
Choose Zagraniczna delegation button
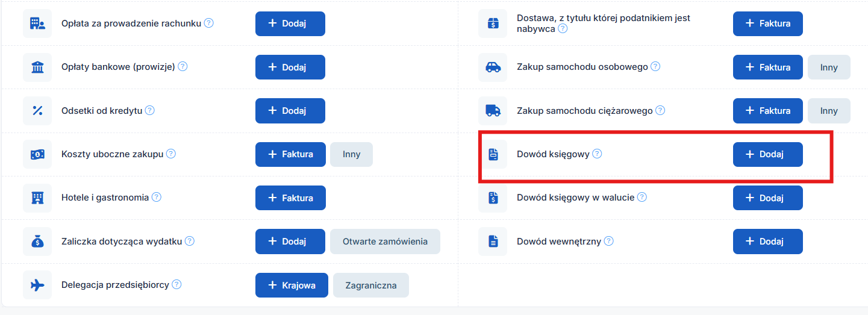370,285
